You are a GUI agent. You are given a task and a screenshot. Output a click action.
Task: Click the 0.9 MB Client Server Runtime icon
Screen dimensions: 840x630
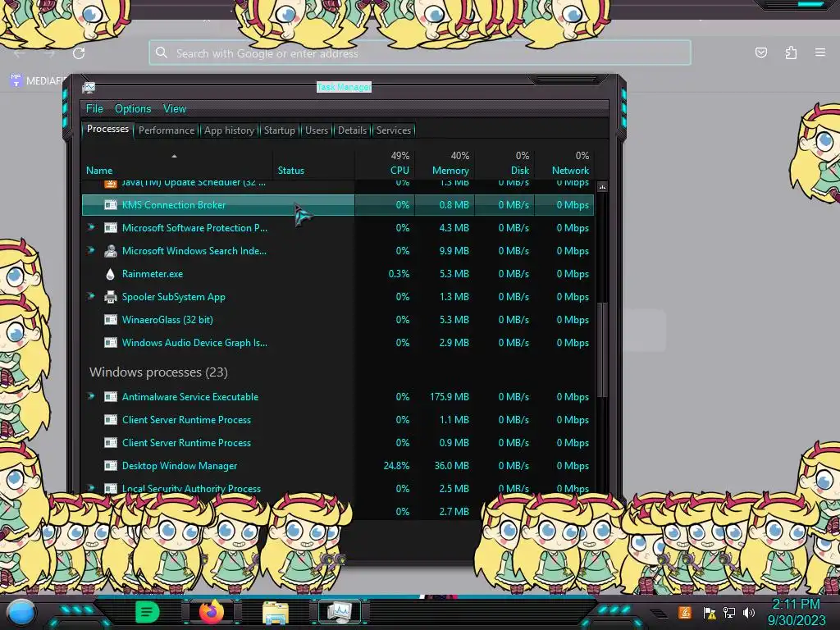[x=111, y=443]
